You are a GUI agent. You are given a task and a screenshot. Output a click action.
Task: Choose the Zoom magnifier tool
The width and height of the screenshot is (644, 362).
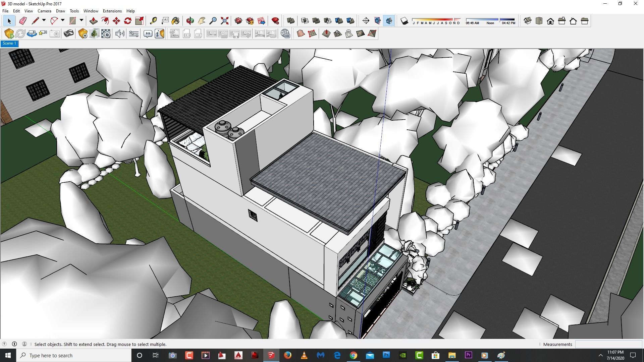(x=213, y=21)
